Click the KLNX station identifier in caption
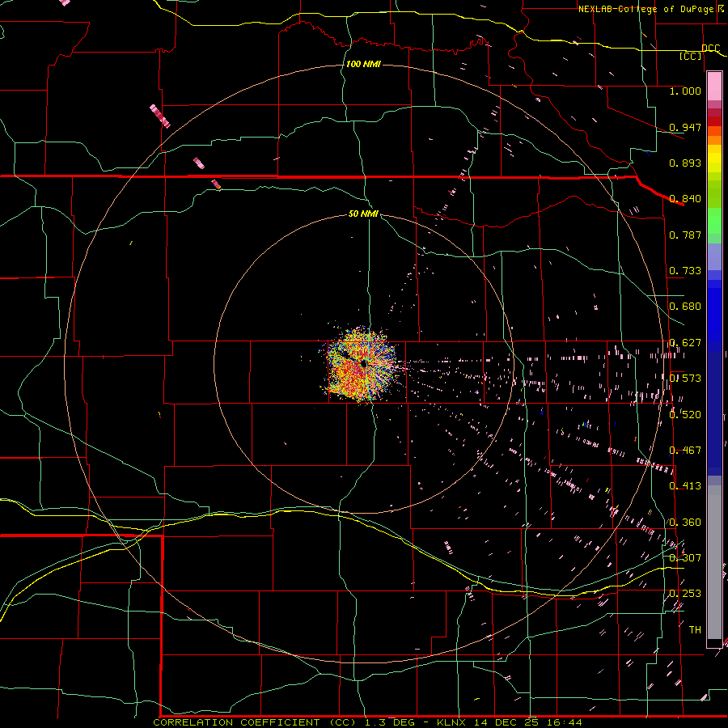Viewport: 728px width, 728px height. tap(453, 722)
